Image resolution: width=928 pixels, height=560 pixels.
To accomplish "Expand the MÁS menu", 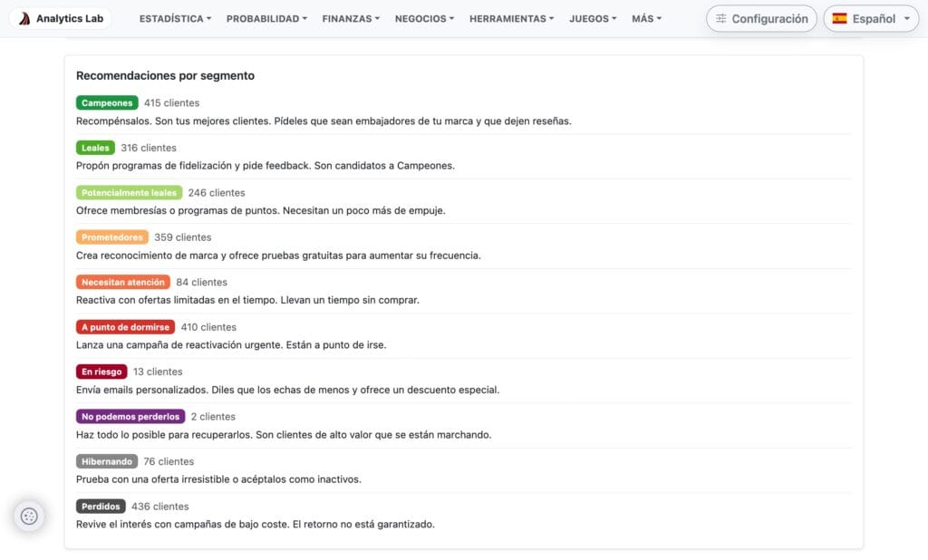I will click(646, 18).
